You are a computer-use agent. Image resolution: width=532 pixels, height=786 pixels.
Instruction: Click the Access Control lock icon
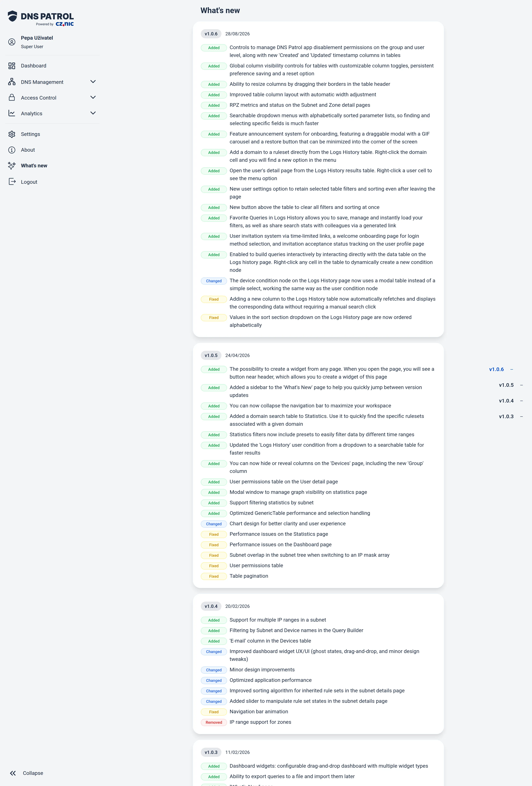coord(12,97)
